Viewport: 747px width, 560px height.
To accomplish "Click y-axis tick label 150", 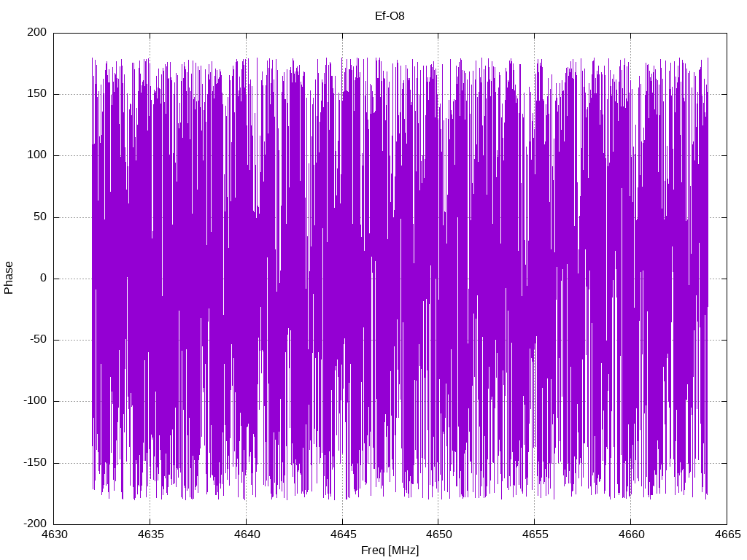I will [x=37, y=93].
